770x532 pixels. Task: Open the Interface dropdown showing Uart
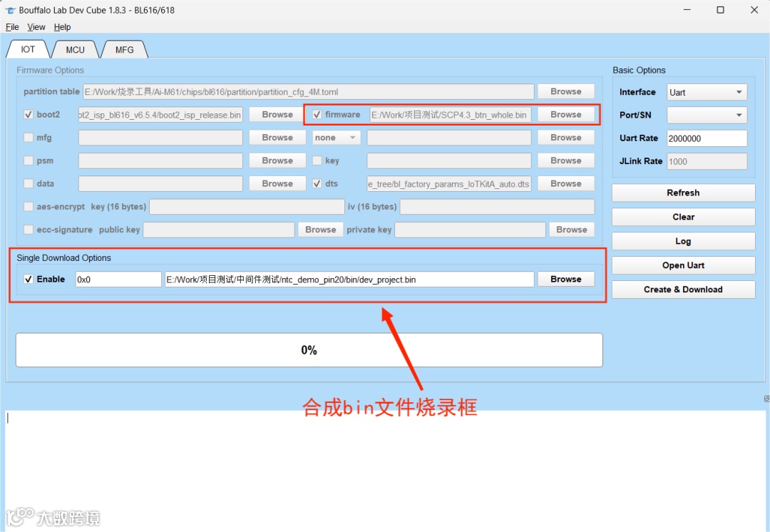[x=705, y=91]
